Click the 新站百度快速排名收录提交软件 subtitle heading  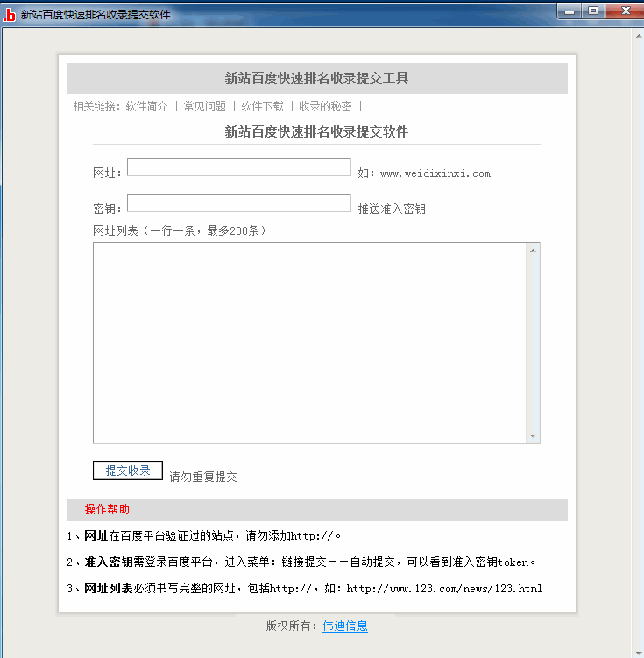pos(317,131)
